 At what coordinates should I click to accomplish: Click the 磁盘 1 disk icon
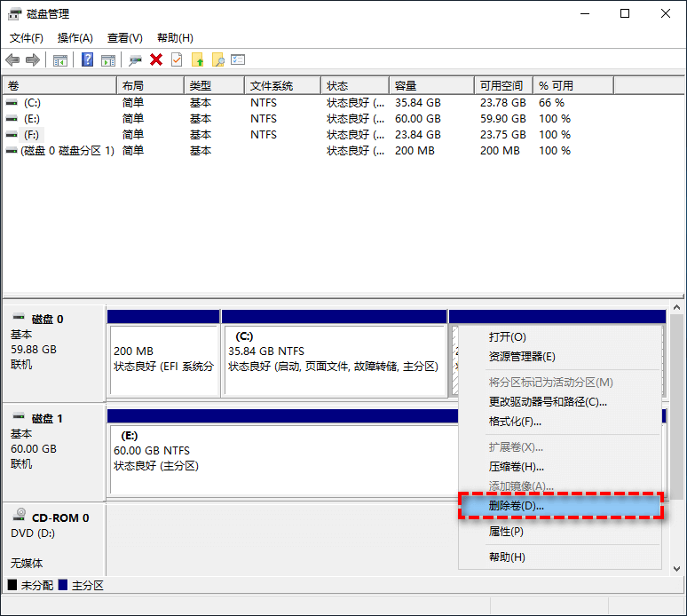point(19,415)
